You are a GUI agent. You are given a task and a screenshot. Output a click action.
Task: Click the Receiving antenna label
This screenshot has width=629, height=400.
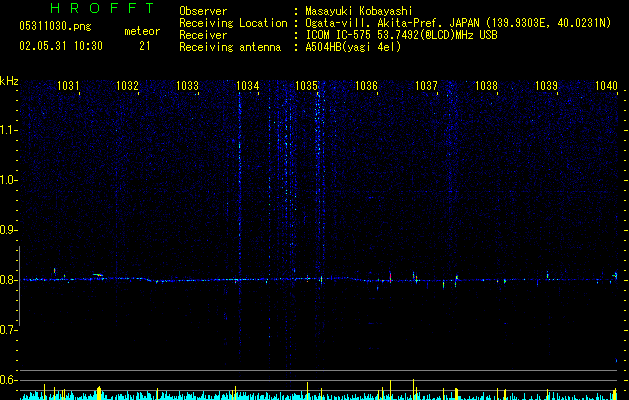230,47
